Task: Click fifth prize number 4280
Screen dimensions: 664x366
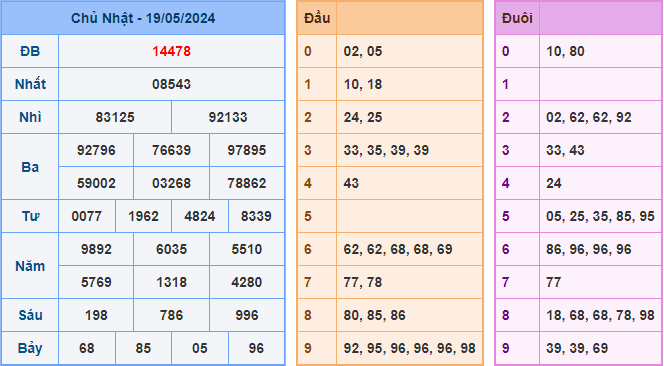Action: coord(247,283)
